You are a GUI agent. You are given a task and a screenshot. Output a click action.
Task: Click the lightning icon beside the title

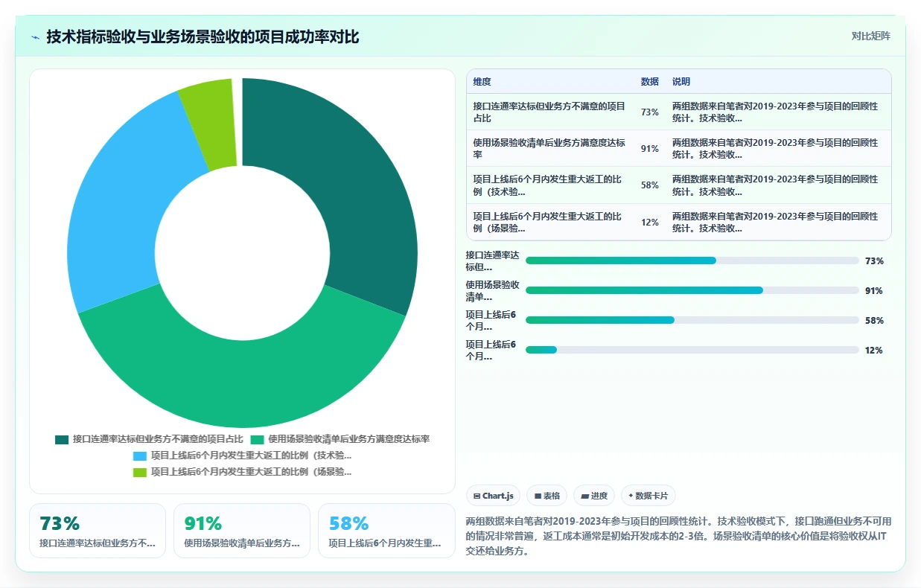[35, 36]
